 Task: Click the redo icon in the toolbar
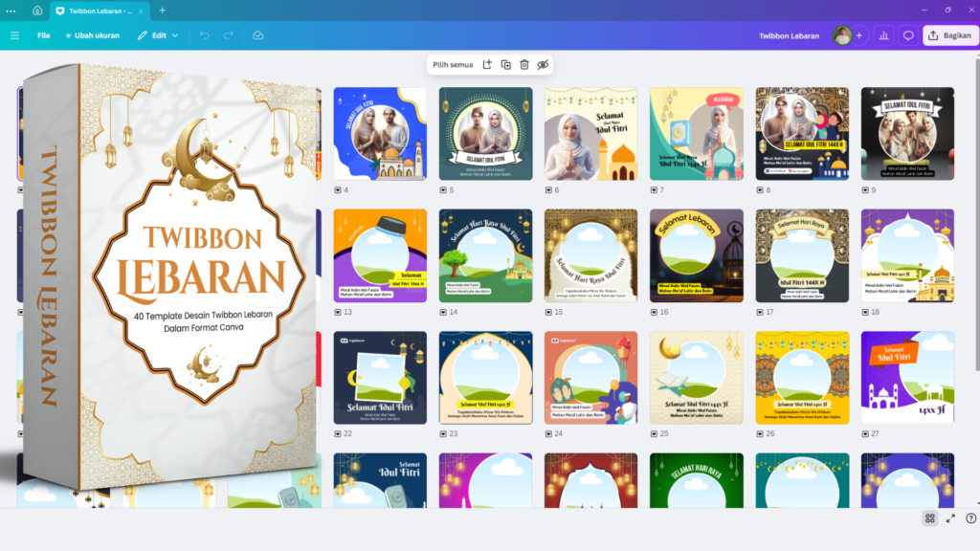point(228,35)
